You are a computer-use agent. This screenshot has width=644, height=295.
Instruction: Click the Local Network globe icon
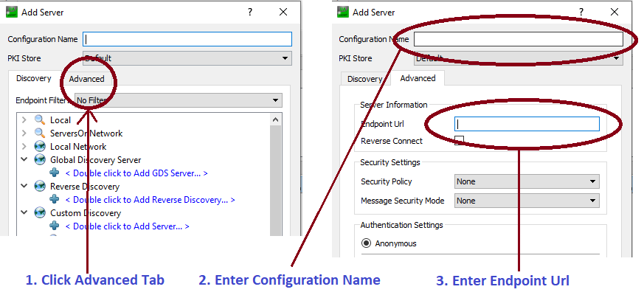40,146
